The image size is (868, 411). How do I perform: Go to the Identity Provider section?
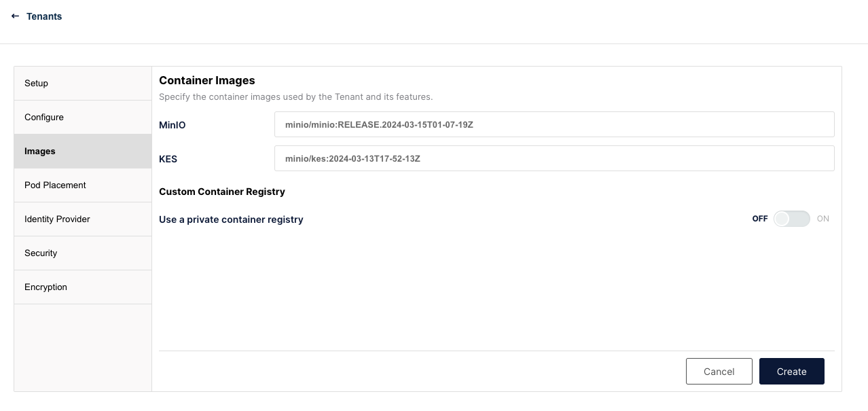coord(83,219)
